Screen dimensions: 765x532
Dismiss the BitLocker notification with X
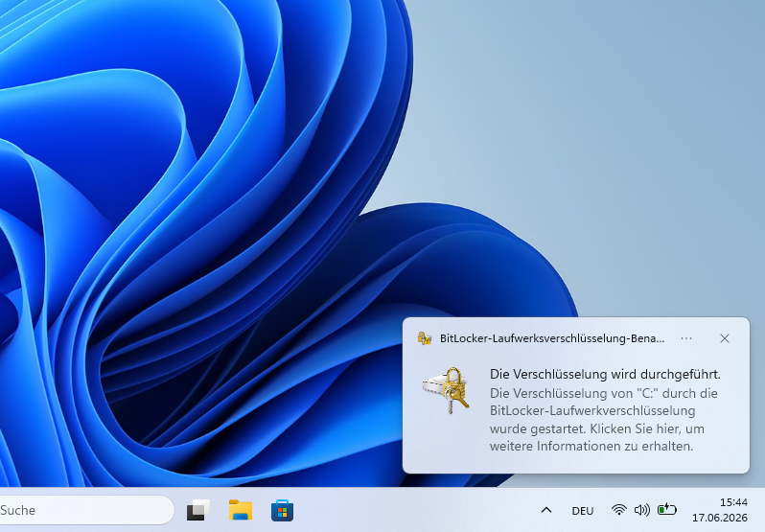coord(725,338)
